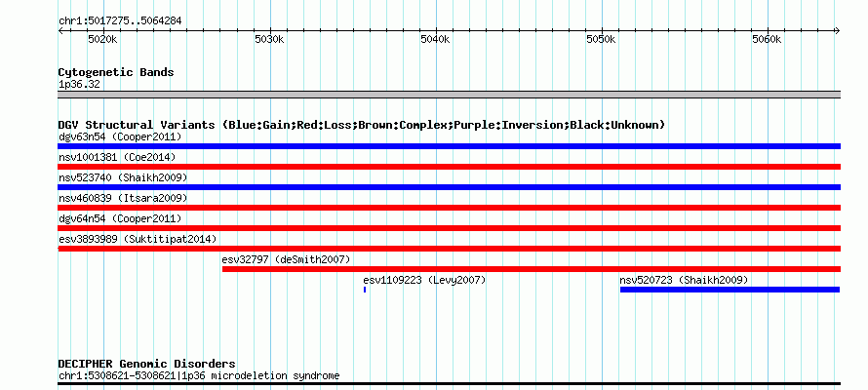Click the 5030k ruler tick label
This screenshot has height=390, width=868.
click(x=269, y=40)
